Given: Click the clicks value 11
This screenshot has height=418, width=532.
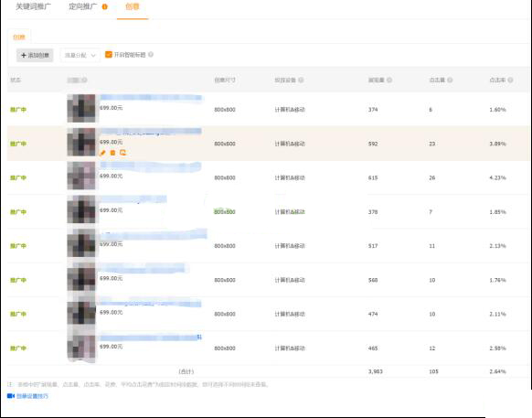Looking at the screenshot, I should click(432, 246).
